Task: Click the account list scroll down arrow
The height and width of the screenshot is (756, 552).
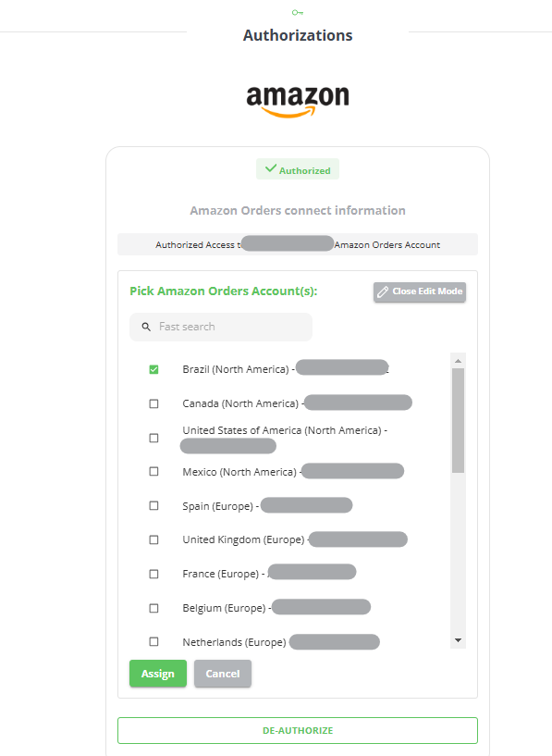Action: pos(458,640)
